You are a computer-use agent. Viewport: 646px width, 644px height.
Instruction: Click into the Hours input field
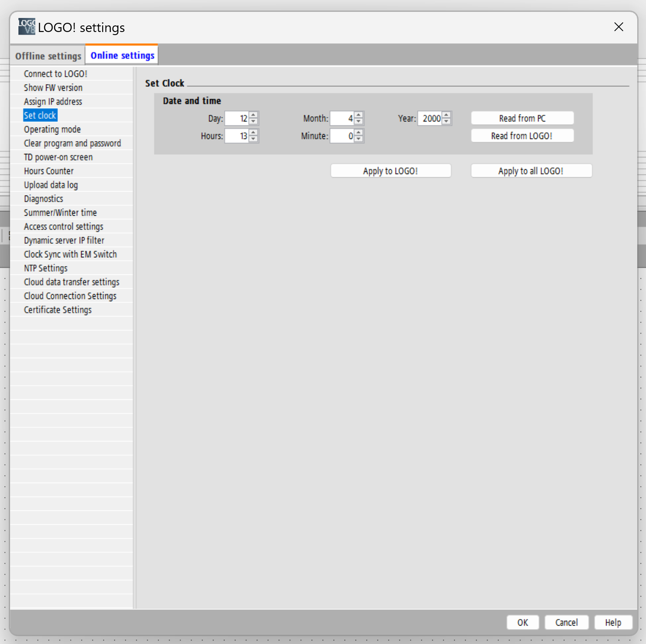(237, 136)
